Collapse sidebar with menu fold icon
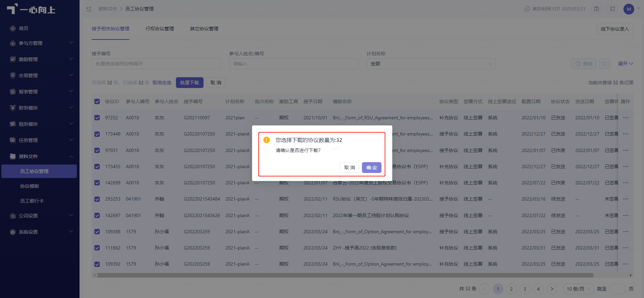Image resolution: width=644 pixels, height=298 pixels. [89, 9]
